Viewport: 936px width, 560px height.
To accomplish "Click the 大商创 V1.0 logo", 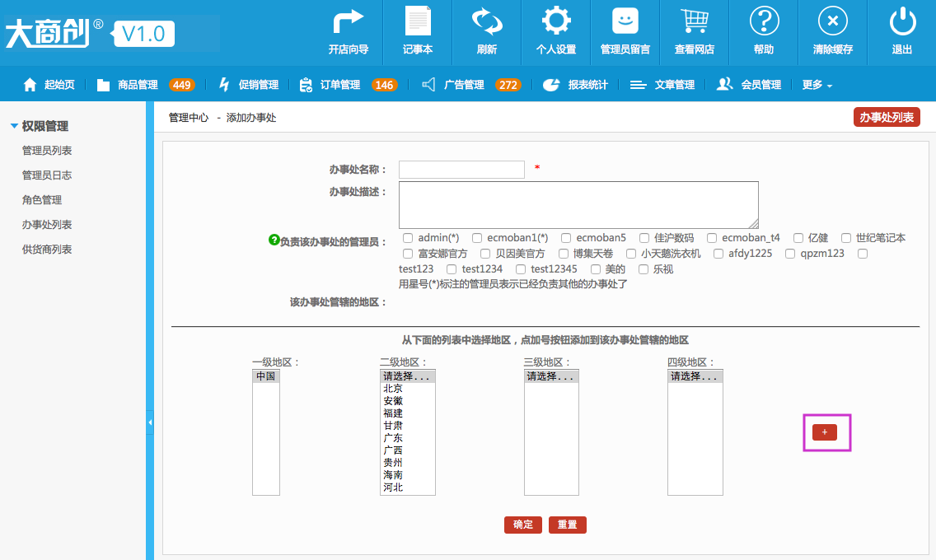I will (x=91, y=33).
